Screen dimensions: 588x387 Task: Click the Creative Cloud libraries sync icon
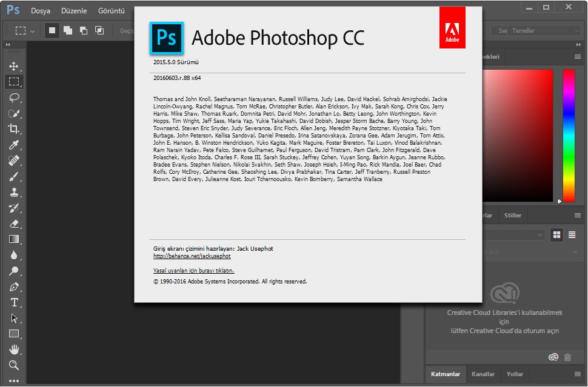click(553, 357)
